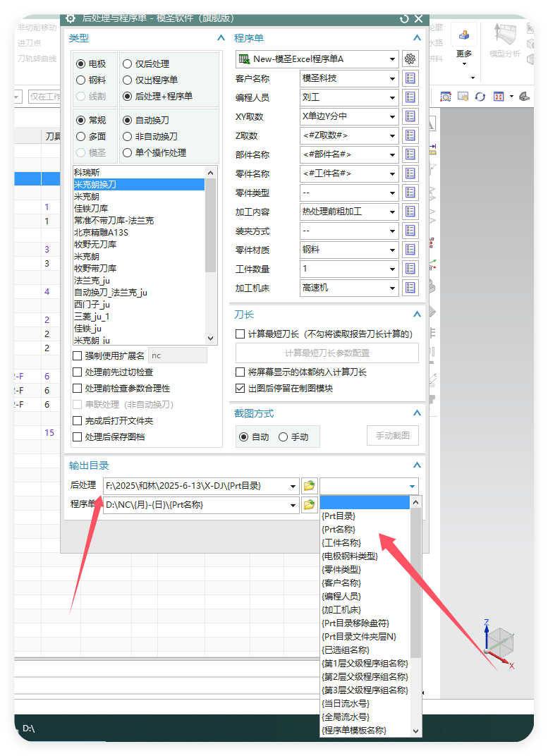Open the 加工内容 dropdown
The height and width of the screenshot is (756, 548).
pyautogui.click(x=349, y=212)
